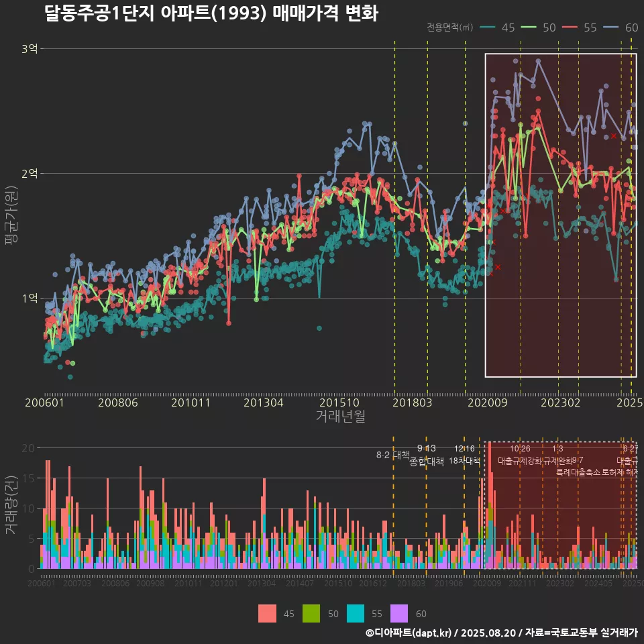Screen dimensions: 644x644
Task: Click the 55 line legend entry at top
Action: point(580,28)
